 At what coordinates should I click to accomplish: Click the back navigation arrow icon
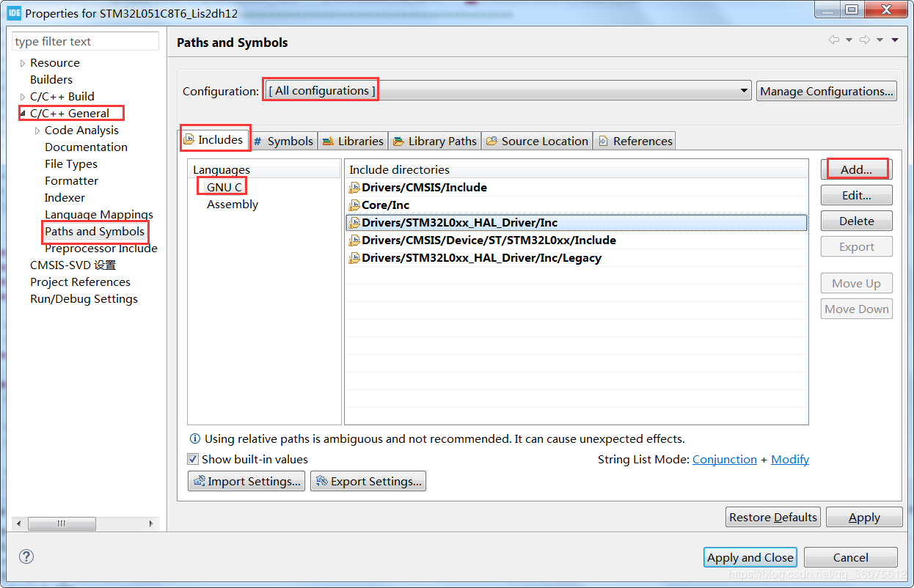point(834,40)
